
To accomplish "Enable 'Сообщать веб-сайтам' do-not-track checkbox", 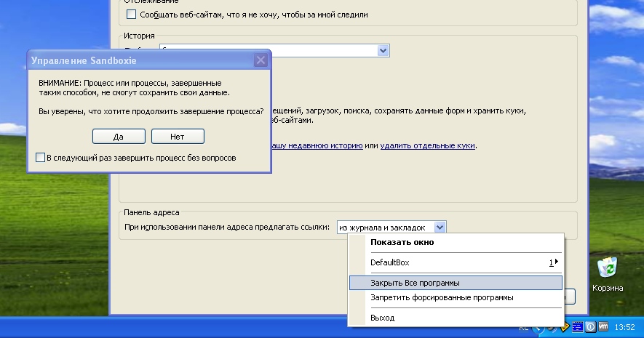I will click(x=132, y=15).
